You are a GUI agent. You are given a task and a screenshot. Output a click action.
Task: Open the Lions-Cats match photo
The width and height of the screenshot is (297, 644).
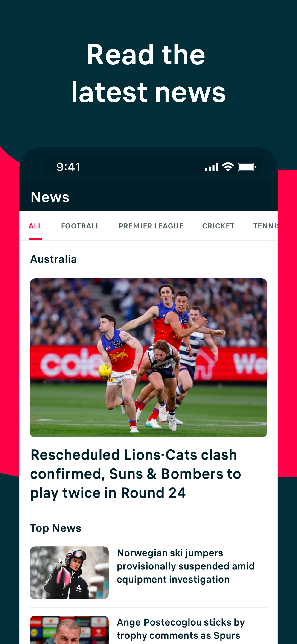click(x=148, y=358)
